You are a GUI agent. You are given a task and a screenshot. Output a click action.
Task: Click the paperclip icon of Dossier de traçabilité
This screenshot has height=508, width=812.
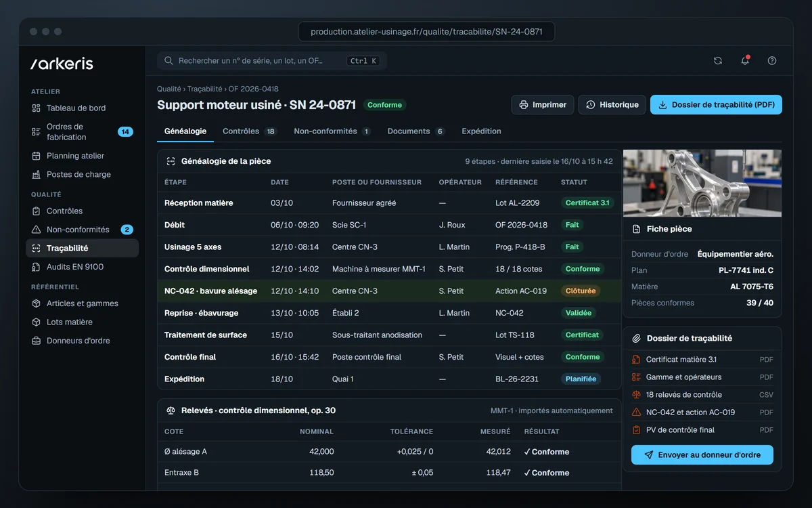pos(636,338)
